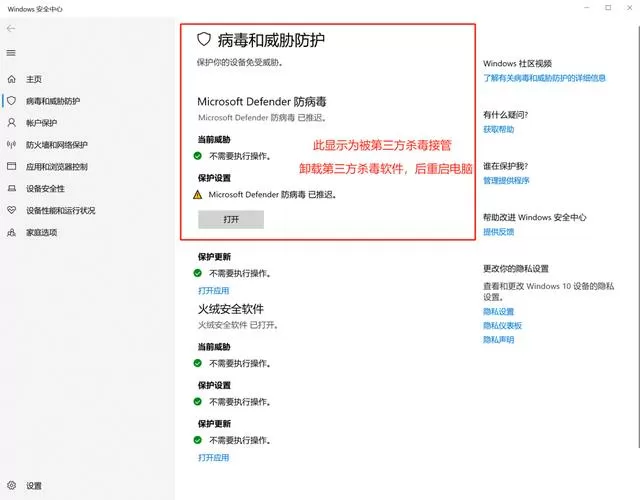Click the 管理提供程序 link
The width and height of the screenshot is (640, 500).
point(506,180)
